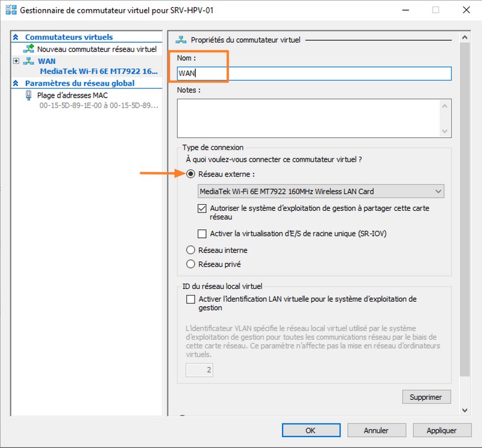Minimize the virtual switch manager window
This screenshot has height=448, width=482.
[x=405, y=10]
